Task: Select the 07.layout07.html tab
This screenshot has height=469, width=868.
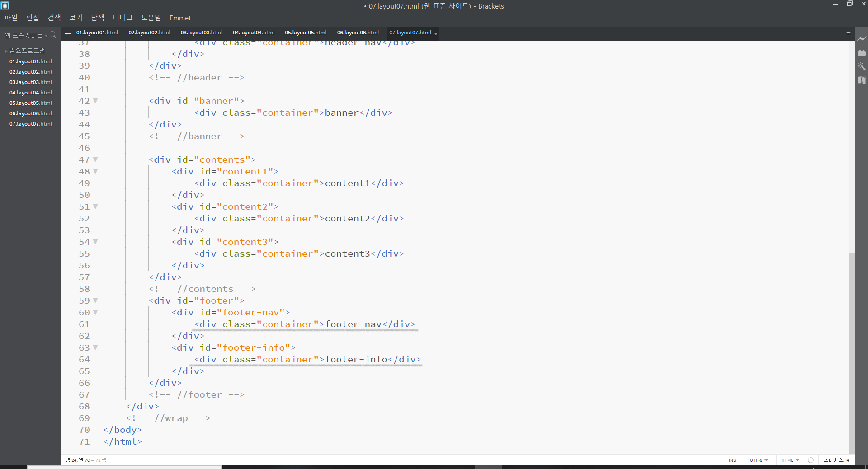Action: [410, 33]
